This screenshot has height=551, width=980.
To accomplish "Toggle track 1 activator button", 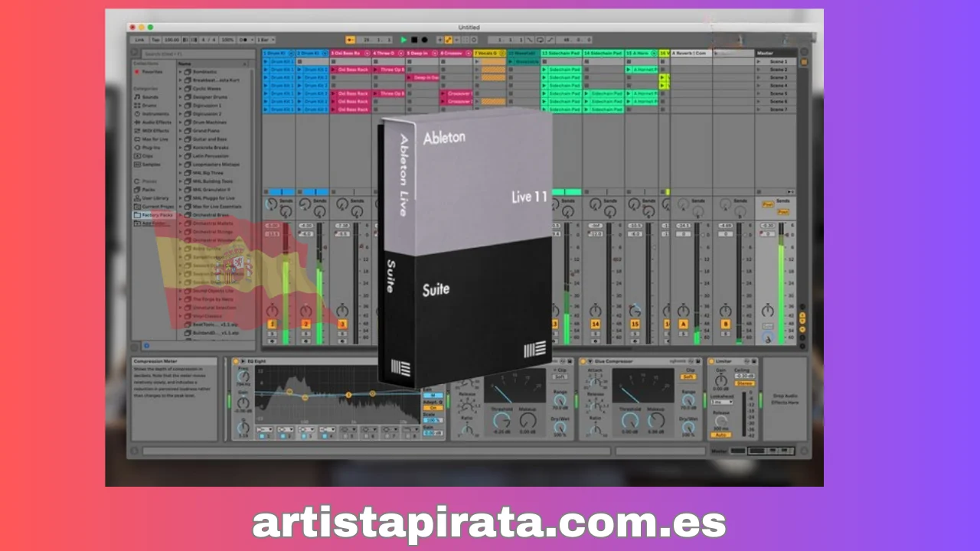I will click(272, 324).
